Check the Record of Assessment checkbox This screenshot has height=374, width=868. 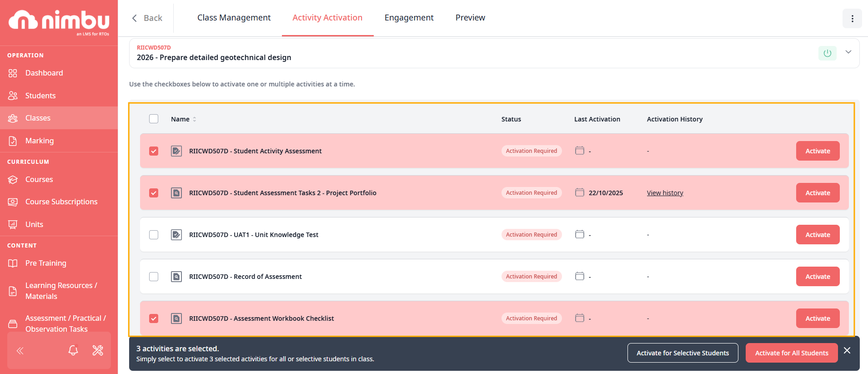tap(154, 277)
